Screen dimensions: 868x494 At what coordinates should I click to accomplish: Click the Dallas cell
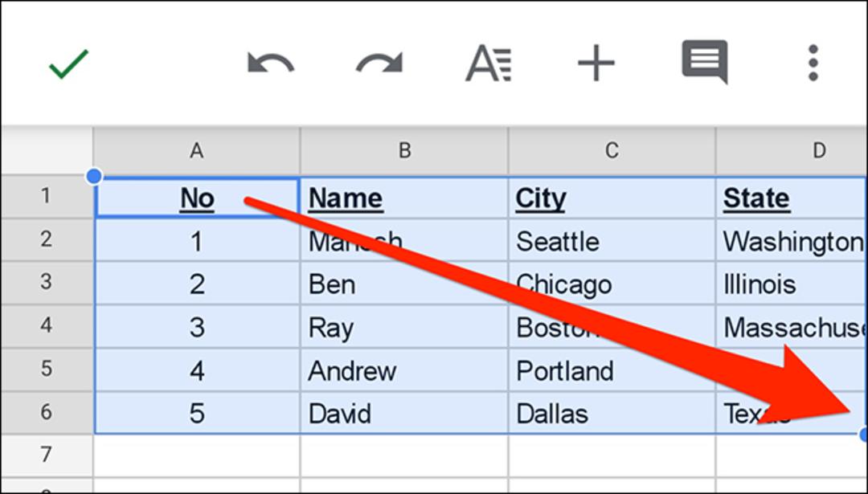(612, 413)
